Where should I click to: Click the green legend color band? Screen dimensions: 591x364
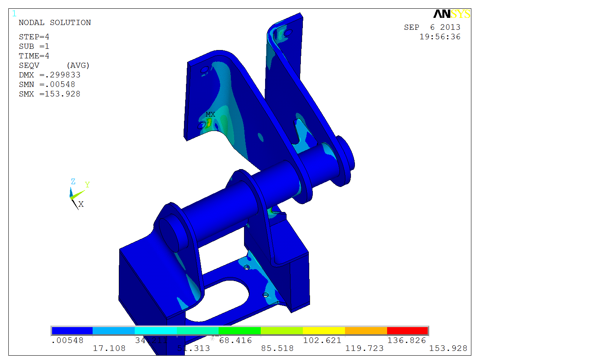(x=240, y=331)
